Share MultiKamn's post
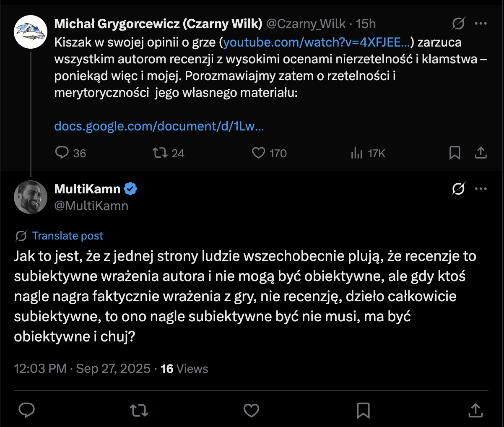The width and height of the screenshot is (504, 427). 475,410
